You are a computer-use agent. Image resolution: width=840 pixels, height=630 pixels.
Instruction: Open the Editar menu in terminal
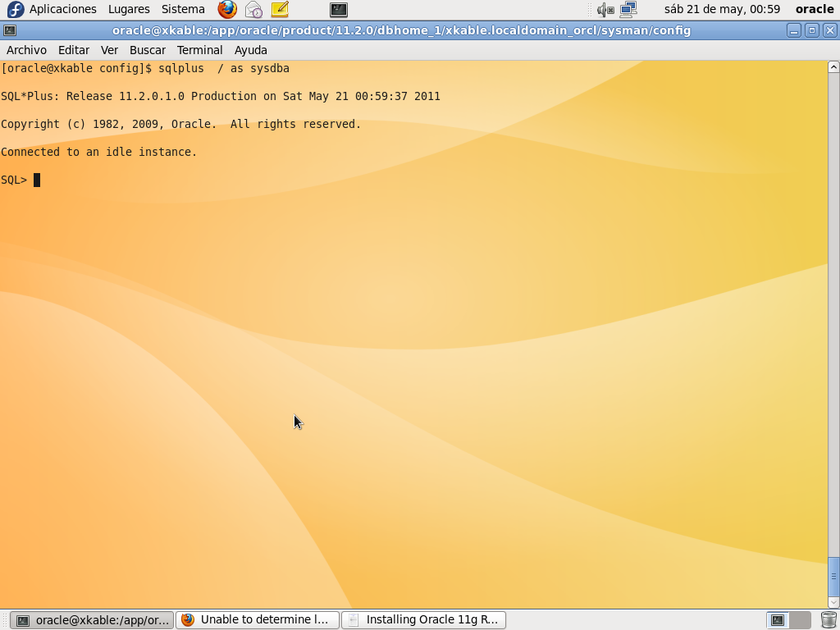pyautogui.click(x=73, y=50)
